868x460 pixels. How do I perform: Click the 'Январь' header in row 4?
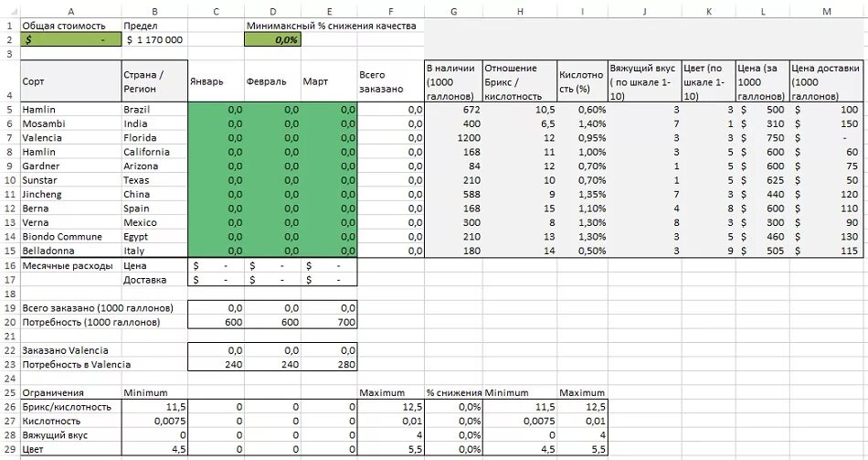click(216, 81)
